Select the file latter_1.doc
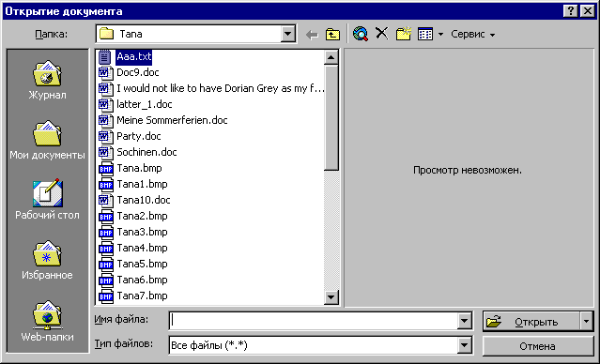This screenshot has width=600, height=364. pos(145,105)
